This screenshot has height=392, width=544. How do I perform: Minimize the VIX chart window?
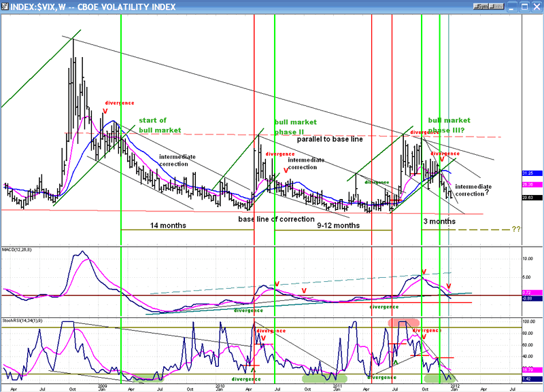[x=511, y=5]
